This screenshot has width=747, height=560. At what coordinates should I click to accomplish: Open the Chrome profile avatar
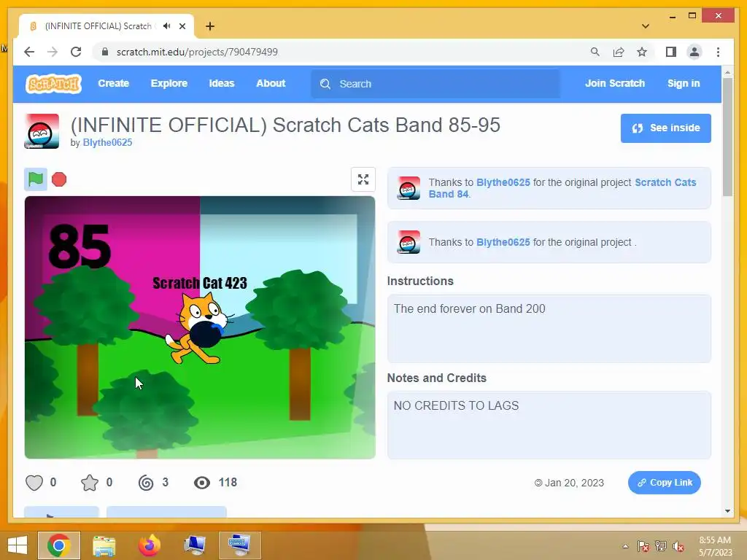694,52
